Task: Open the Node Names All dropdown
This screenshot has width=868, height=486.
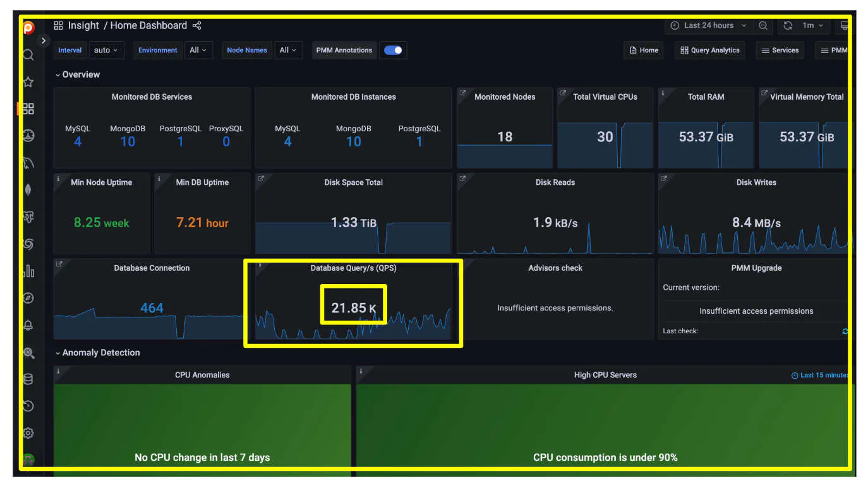Action: (288, 50)
